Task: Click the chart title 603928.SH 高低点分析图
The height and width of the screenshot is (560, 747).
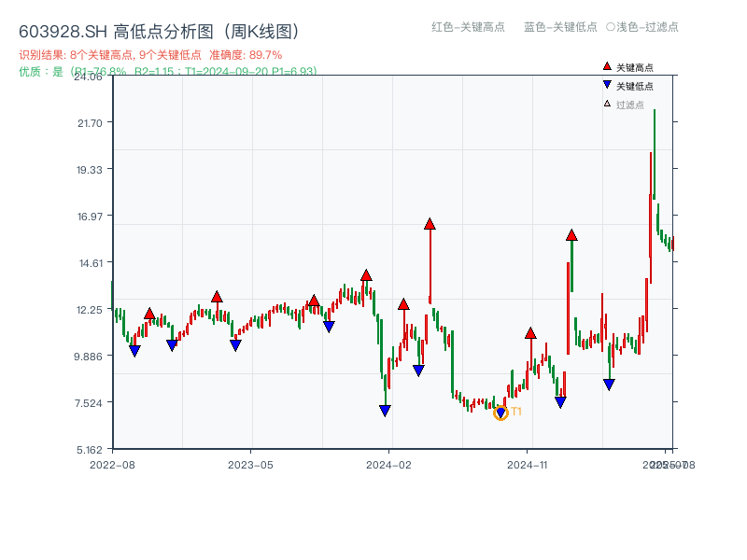Action: coord(159,32)
